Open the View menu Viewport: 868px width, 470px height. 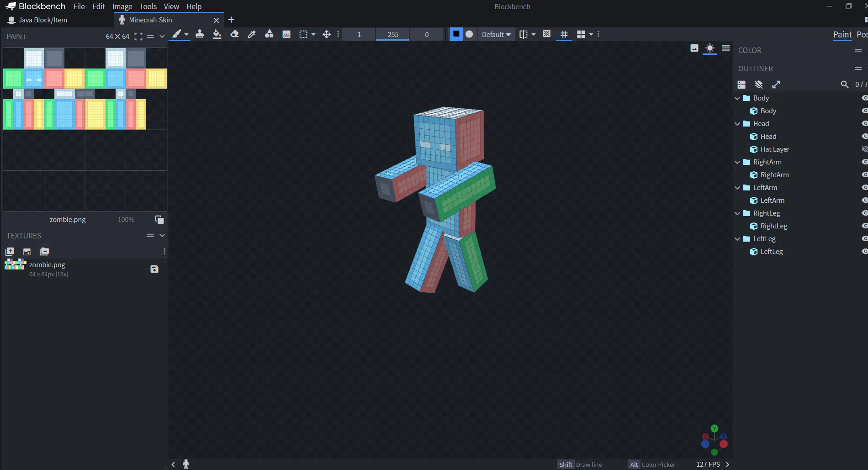coord(171,6)
